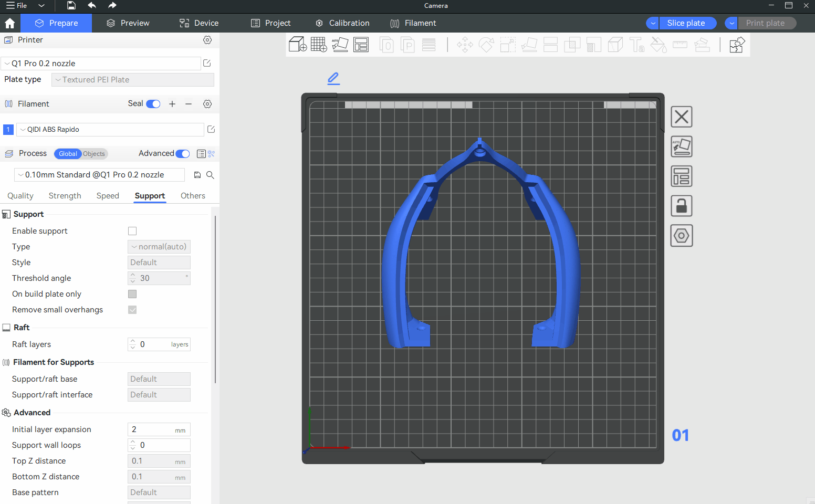The width and height of the screenshot is (815, 504).
Task: Open the Assembly view puzzle icon
Action: tap(737, 45)
